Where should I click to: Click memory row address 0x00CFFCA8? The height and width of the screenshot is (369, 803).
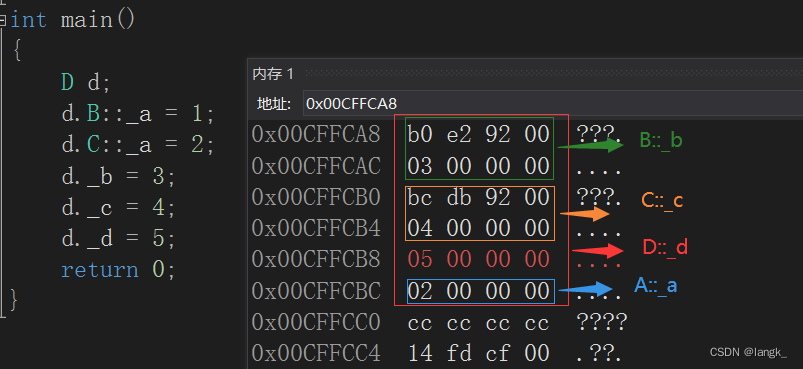pyautogui.click(x=315, y=134)
